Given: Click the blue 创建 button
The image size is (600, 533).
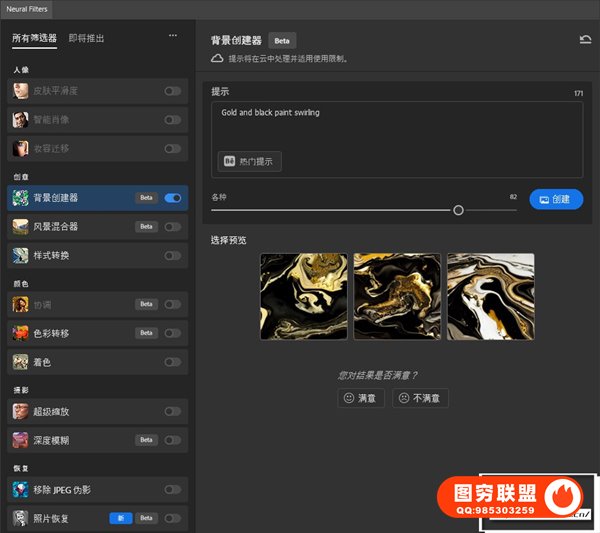Looking at the screenshot, I should coord(555,199).
